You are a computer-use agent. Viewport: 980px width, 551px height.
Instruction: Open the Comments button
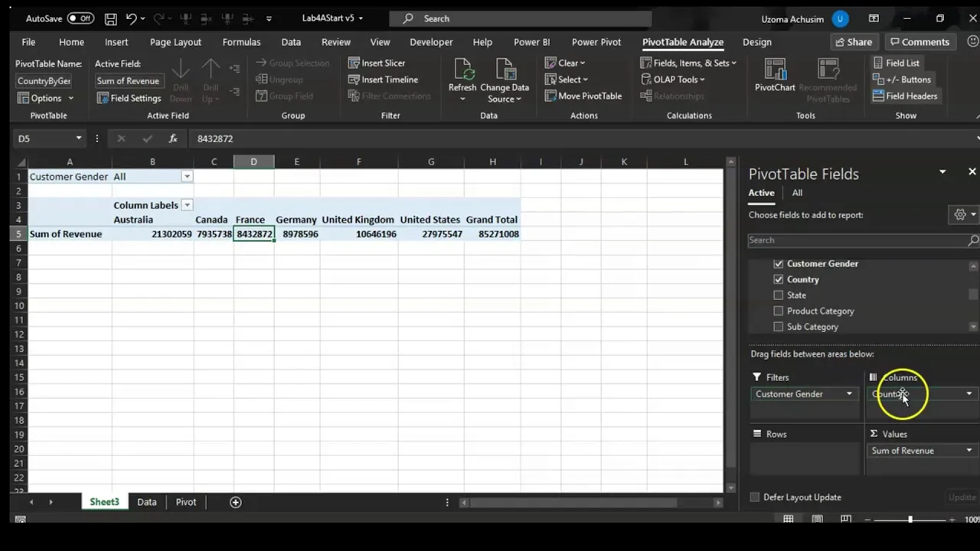(920, 42)
